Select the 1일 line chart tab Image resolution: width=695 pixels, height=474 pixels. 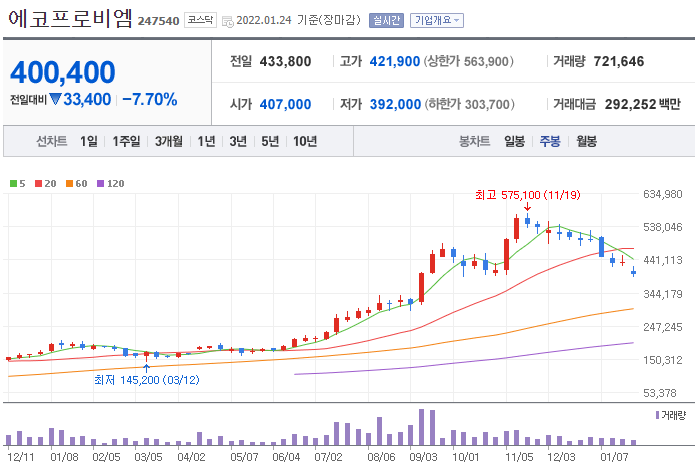89,141
